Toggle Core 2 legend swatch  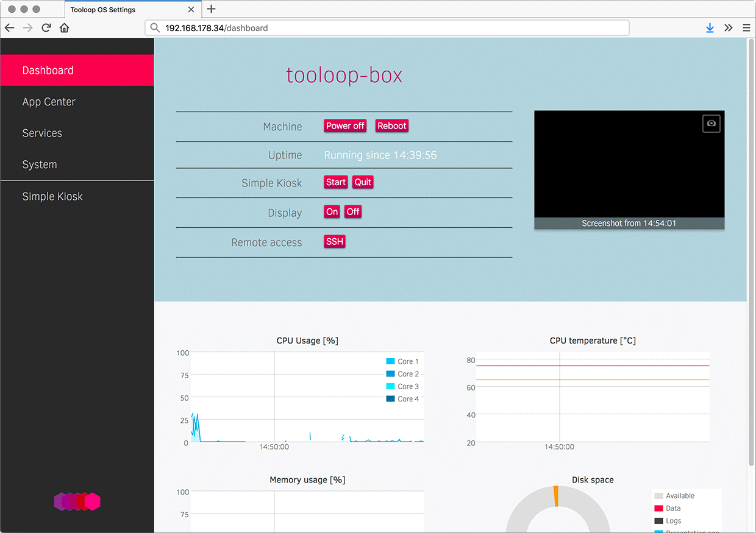pos(390,374)
